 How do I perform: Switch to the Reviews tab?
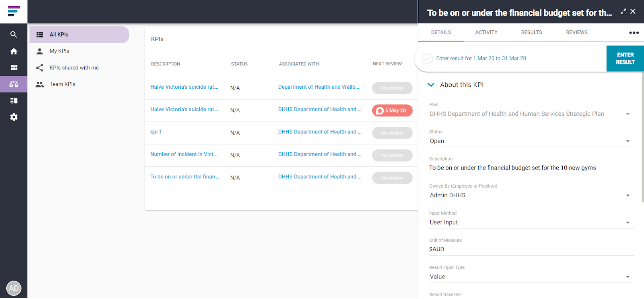577,32
